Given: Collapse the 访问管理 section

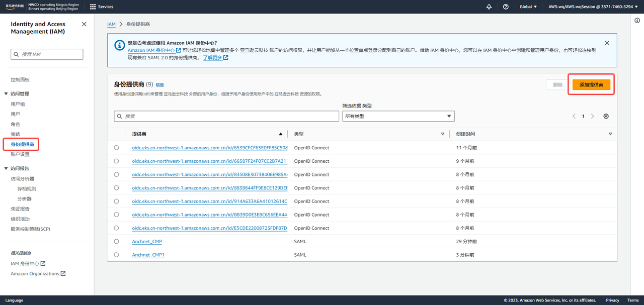Looking at the screenshot, I should 6,94.
